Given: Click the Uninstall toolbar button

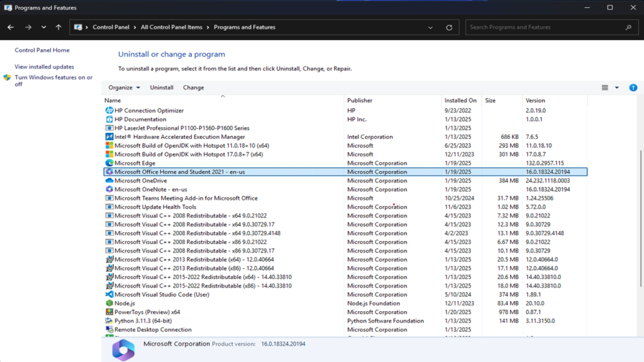Looking at the screenshot, I should pyautogui.click(x=162, y=87).
